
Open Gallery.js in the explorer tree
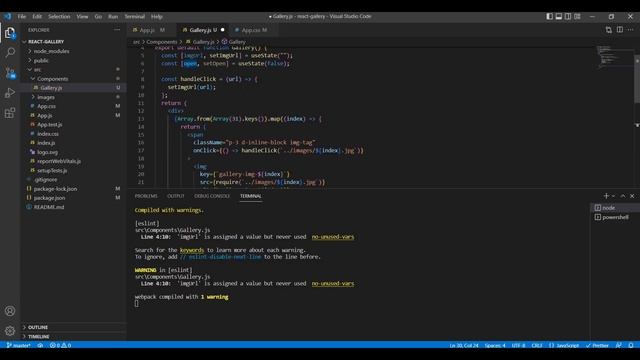73,88
